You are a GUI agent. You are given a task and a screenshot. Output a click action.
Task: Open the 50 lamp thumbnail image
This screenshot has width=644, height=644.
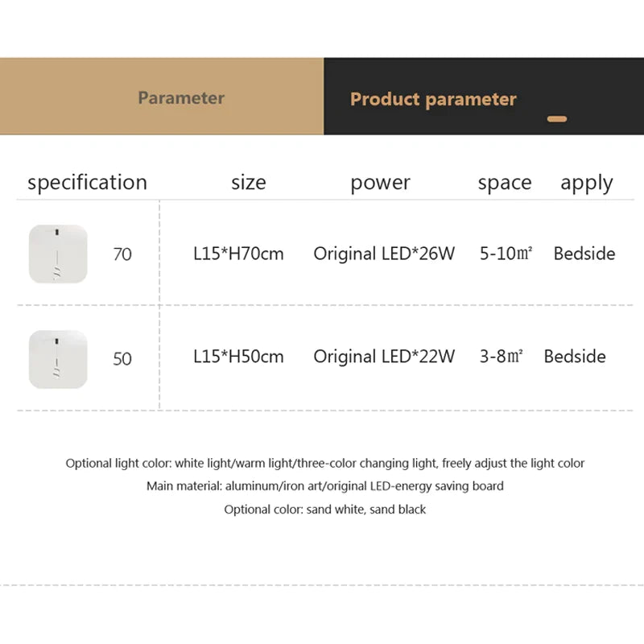point(58,359)
